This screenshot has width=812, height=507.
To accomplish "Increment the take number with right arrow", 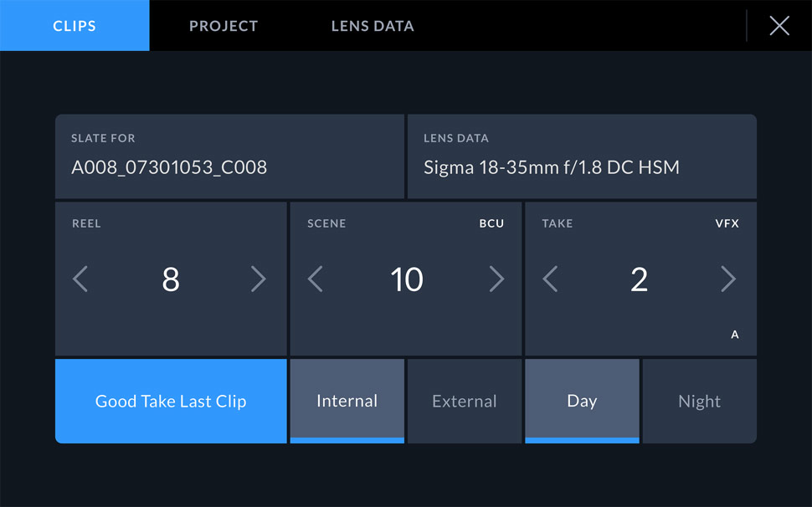I will (727, 279).
